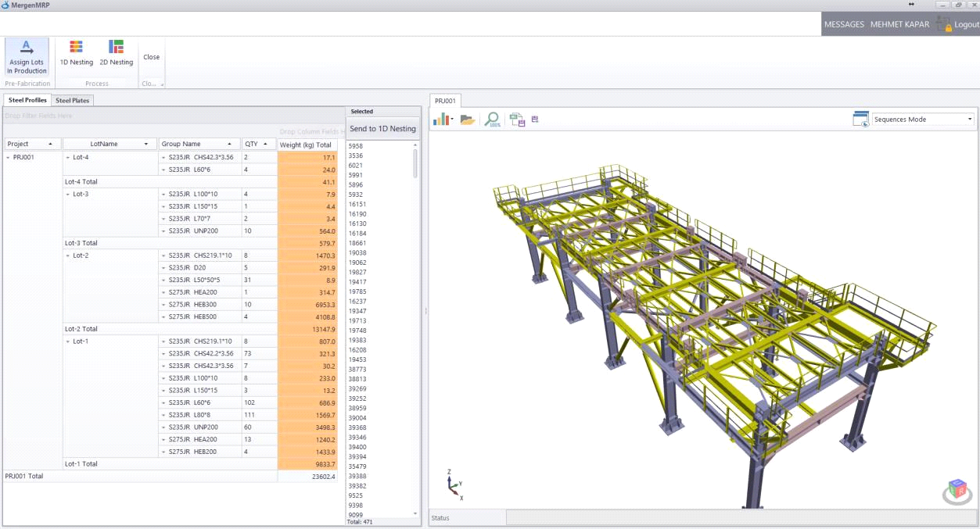The image size is (980, 529).
Task: Open the Sequences Mode dropdown
Action: coord(970,120)
